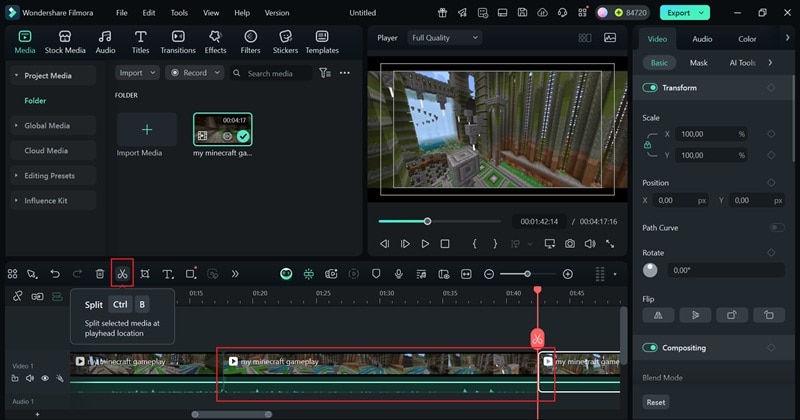800x420 pixels.
Task: Stop the preview playback
Action: pyautogui.click(x=445, y=244)
